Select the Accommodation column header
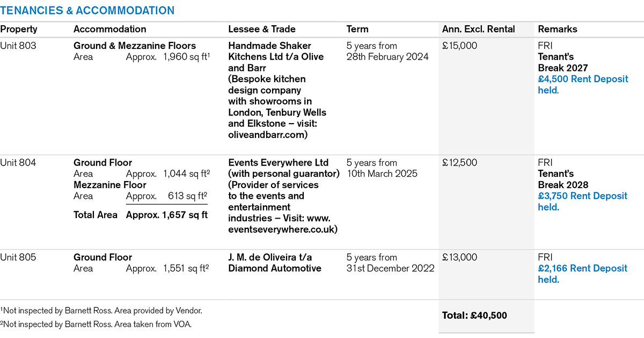 click(x=109, y=29)
